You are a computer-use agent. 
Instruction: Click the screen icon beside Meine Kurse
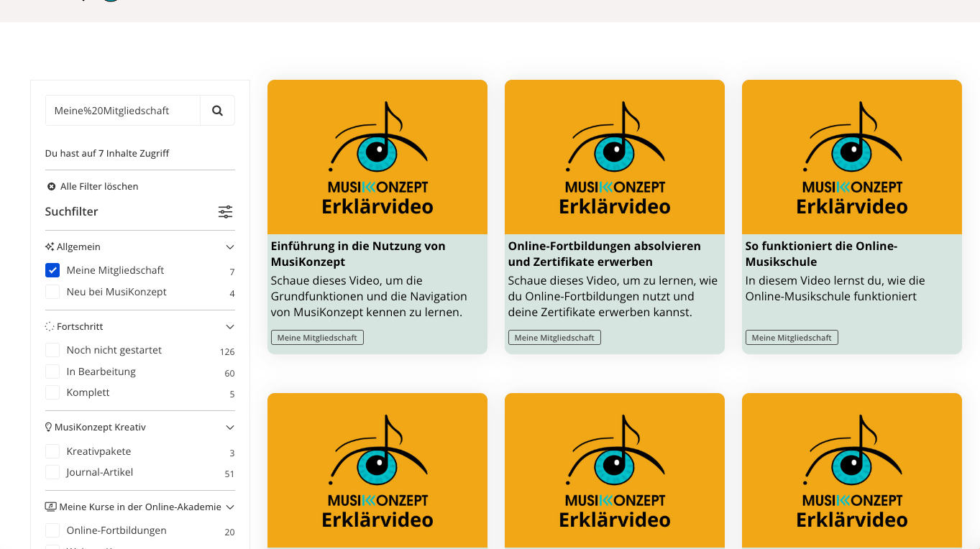(50, 507)
